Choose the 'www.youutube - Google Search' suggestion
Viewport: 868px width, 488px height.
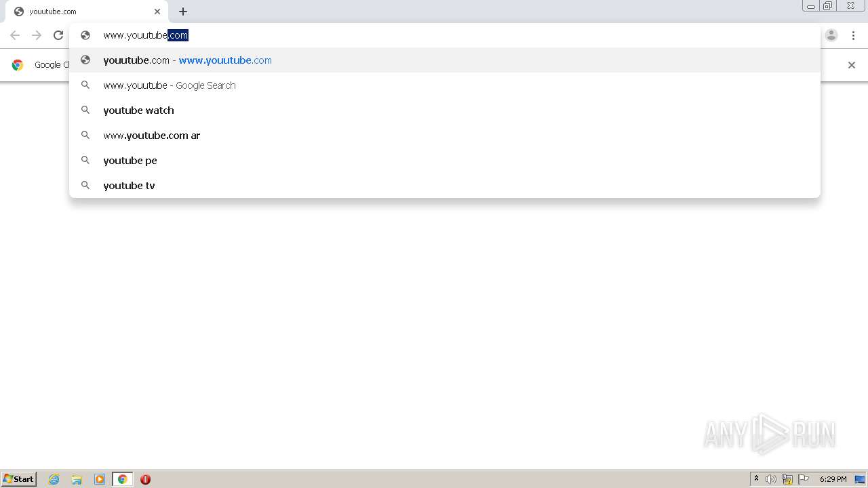coord(445,85)
